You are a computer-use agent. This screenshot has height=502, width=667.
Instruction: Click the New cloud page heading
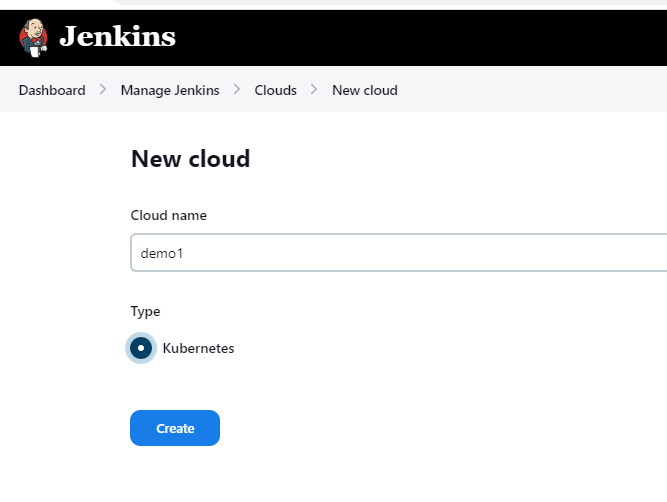pyautogui.click(x=191, y=159)
